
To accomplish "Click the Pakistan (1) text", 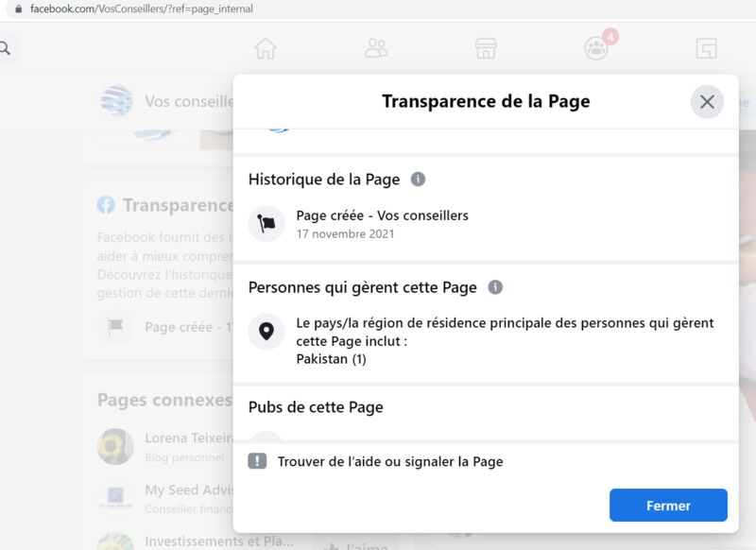I will click(332, 359).
